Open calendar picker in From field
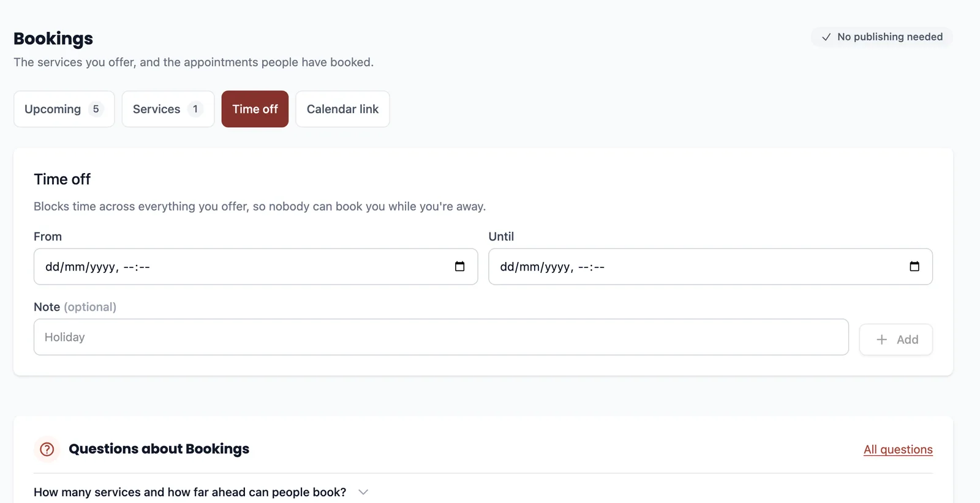Image resolution: width=980 pixels, height=503 pixels. point(459,266)
